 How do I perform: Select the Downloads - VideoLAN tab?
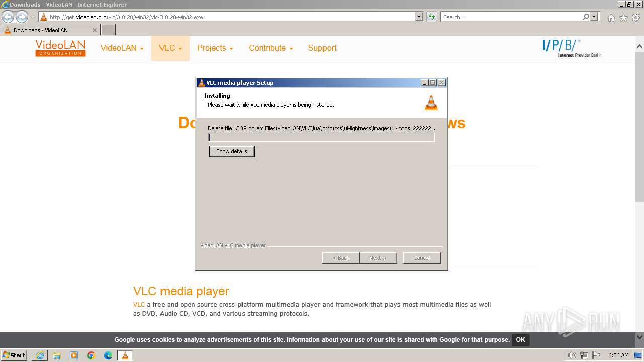pyautogui.click(x=49, y=30)
